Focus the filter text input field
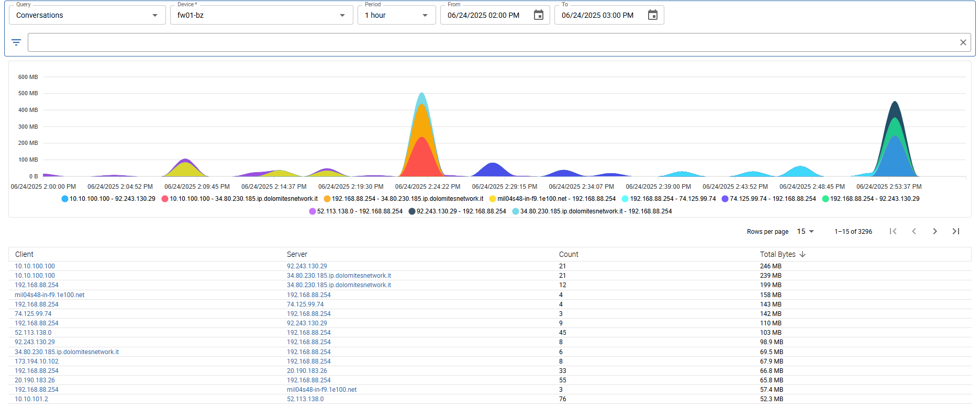Viewport: 980px width, 408px height. [x=492, y=42]
